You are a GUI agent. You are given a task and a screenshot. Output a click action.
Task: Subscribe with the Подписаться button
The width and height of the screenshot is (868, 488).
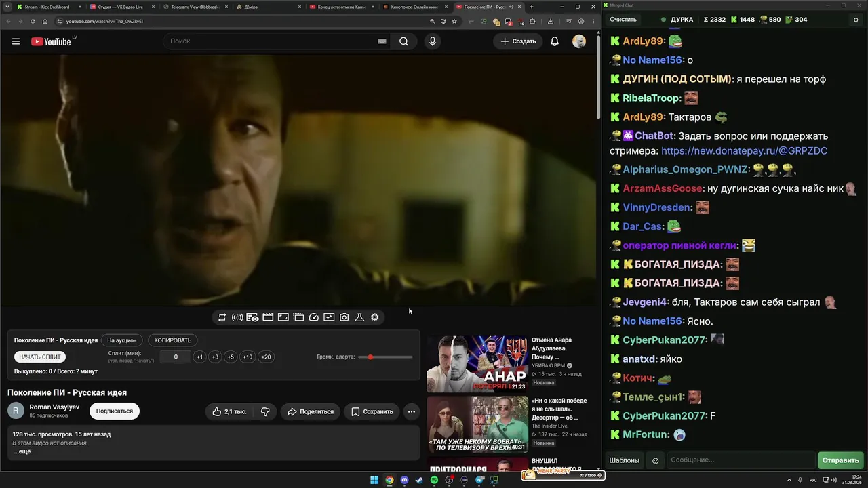(x=114, y=411)
